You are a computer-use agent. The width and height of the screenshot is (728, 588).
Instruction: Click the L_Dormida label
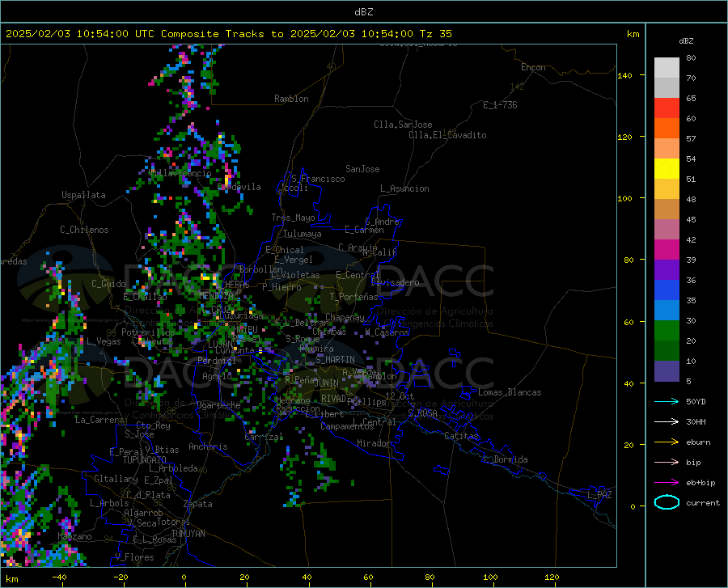pos(505,459)
